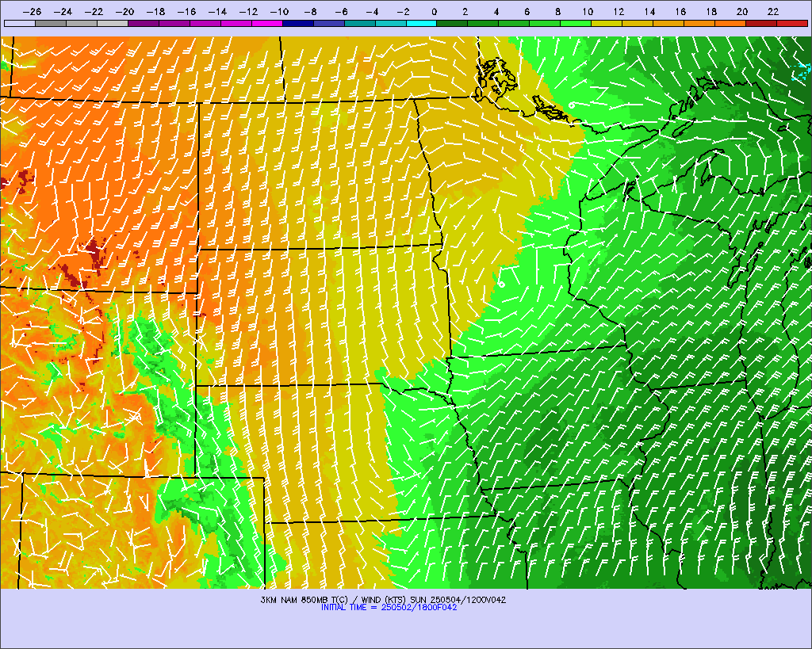Image resolution: width=812 pixels, height=649 pixels.
Task: Click the 10 label on the temperature scale
Action: 588,12
